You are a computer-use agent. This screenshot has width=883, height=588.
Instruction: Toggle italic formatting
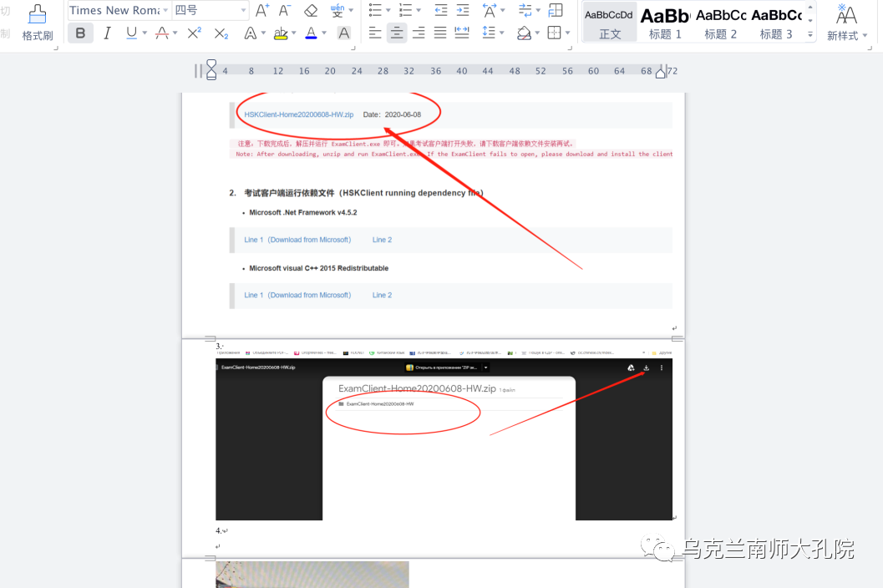click(107, 33)
